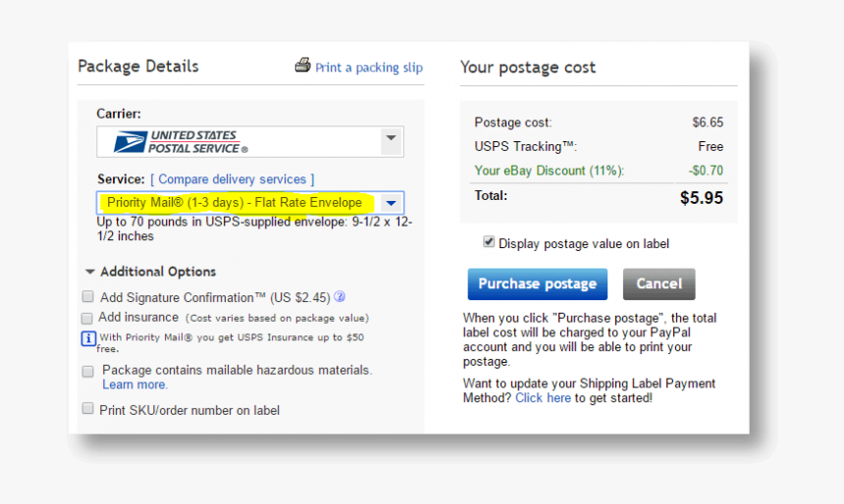Uncheck Display postage value on label
This screenshot has width=844, height=504.
click(x=489, y=242)
